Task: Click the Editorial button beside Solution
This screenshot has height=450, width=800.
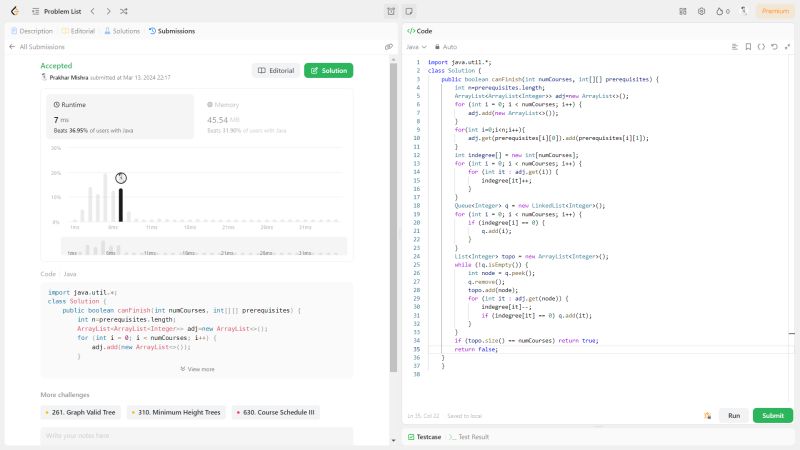Action: 276,70
